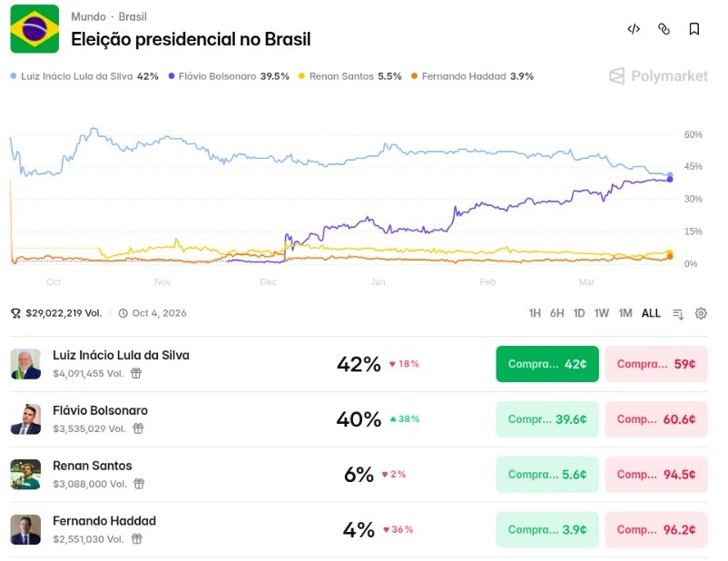Show ALL time chart range

point(651,313)
